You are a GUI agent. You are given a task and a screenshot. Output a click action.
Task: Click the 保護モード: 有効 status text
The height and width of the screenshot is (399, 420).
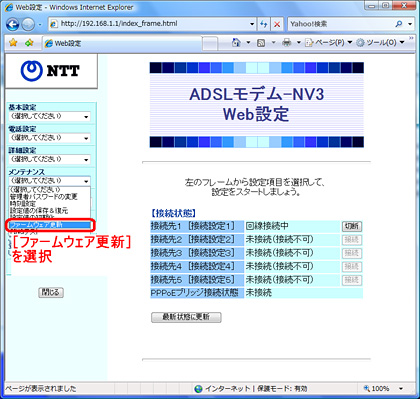click(283, 389)
